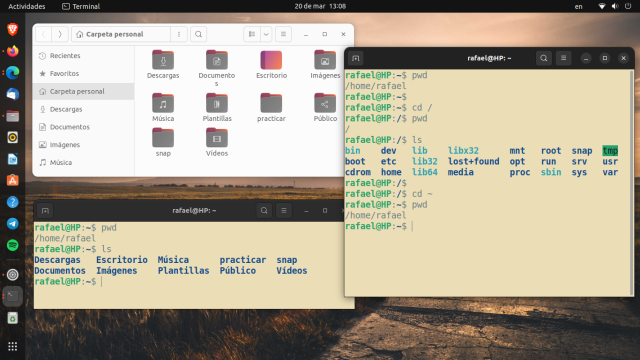Open the hamburger menu in Files
Screen dimensions: 640x360
coord(283,34)
